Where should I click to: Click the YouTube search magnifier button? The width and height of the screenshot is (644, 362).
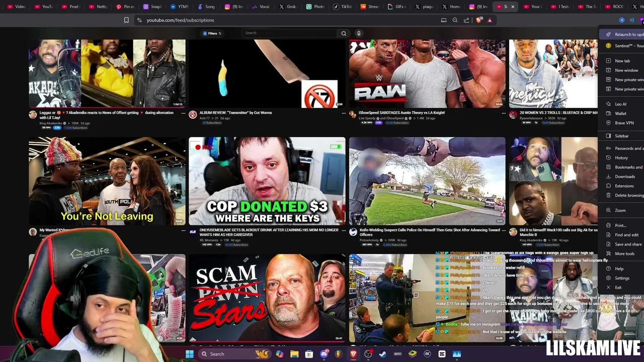(344, 33)
